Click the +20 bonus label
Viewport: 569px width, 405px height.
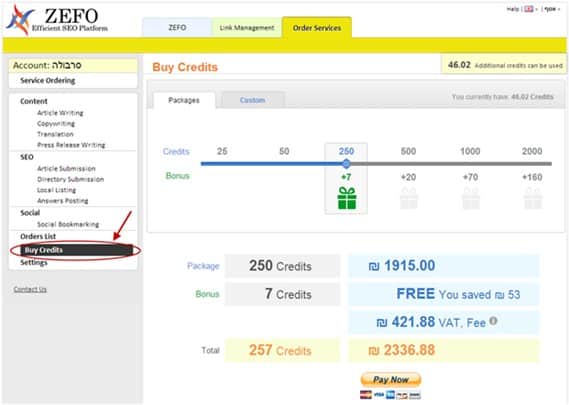(x=408, y=177)
